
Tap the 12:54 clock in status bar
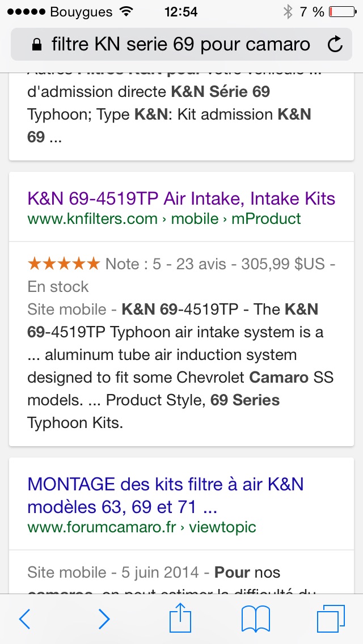point(181,11)
